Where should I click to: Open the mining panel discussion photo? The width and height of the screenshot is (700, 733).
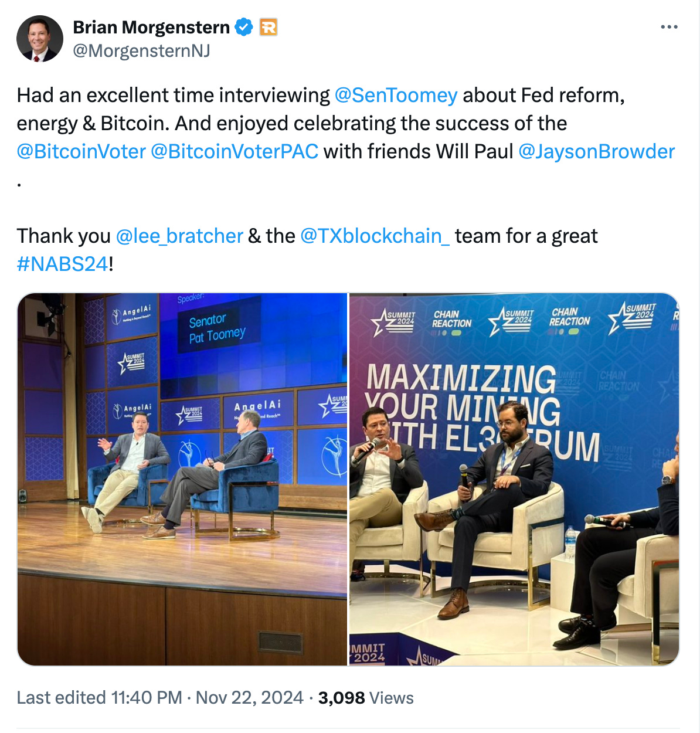click(x=514, y=479)
